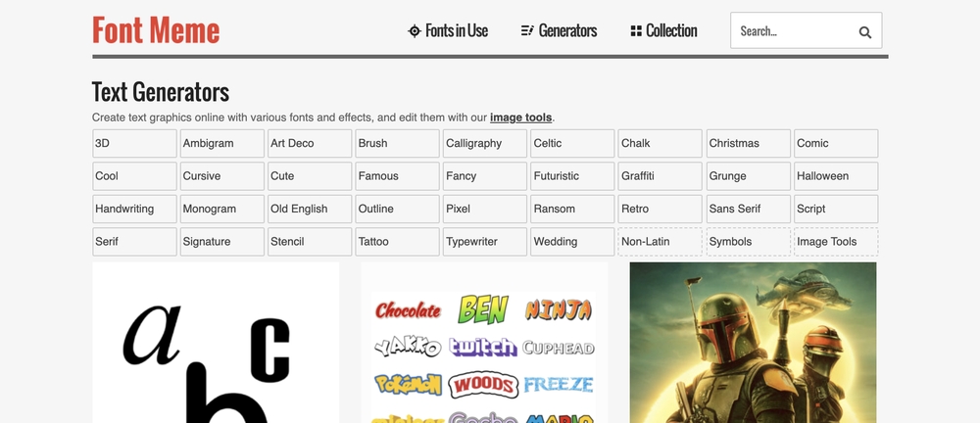Open the Font Meme home logo
The width and height of the screenshot is (980, 423).
pos(156,30)
